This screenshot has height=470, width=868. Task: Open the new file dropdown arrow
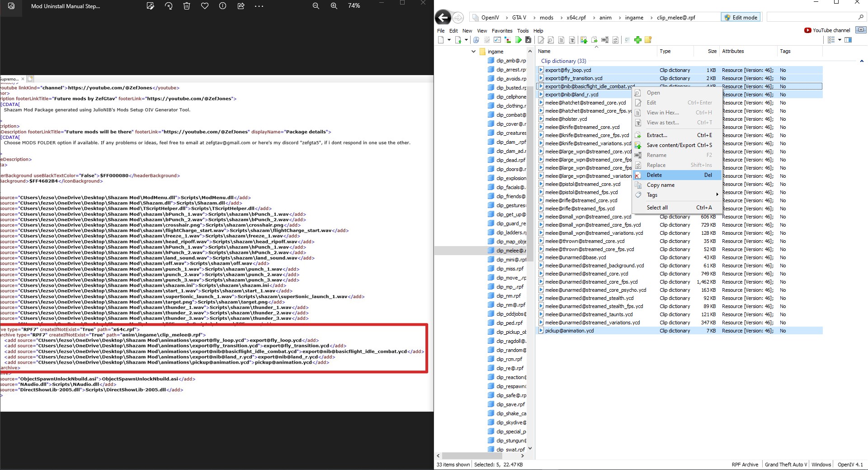(x=449, y=40)
